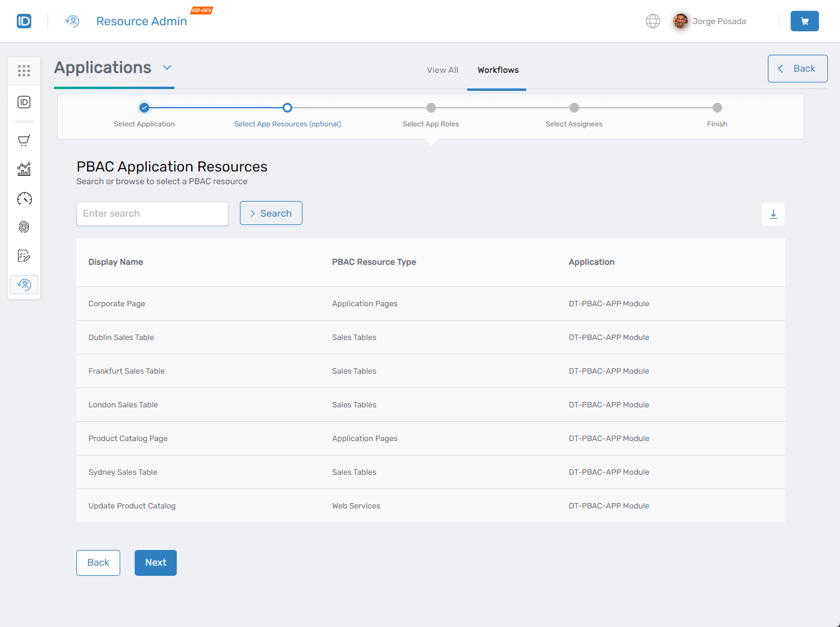
Task: Open the checklist edit sidebar icon
Action: (24, 256)
